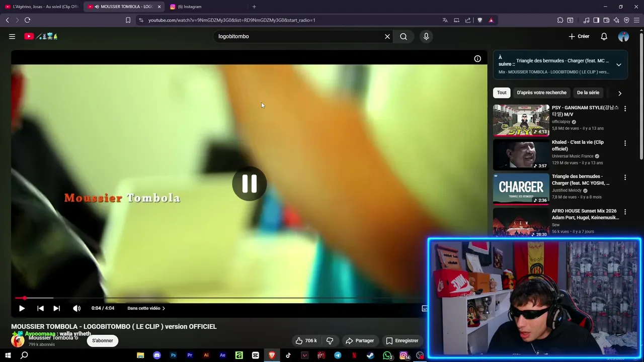Skip to the next video
The image size is (644, 362).
tap(56, 308)
